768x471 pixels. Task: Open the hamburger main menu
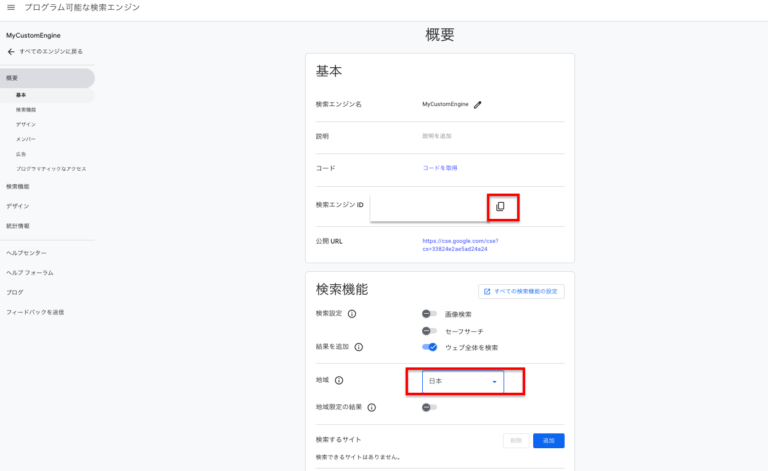coord(11,8)
